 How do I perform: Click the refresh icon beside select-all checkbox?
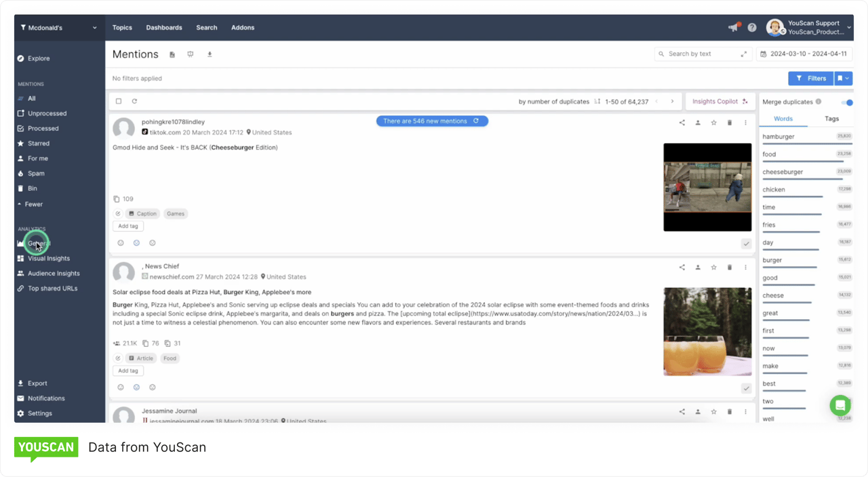tap(134, 101)
